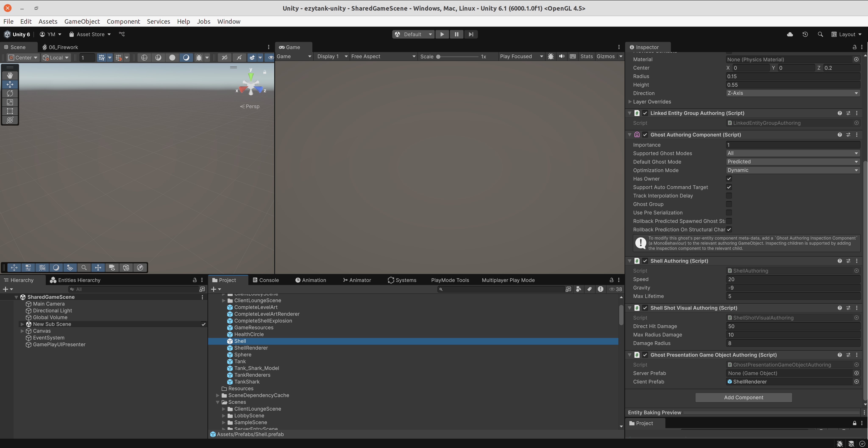Image resolution: width=868 pixels, height=448 pixels.
Task: Open the GameObject menu
Action: 82,21
